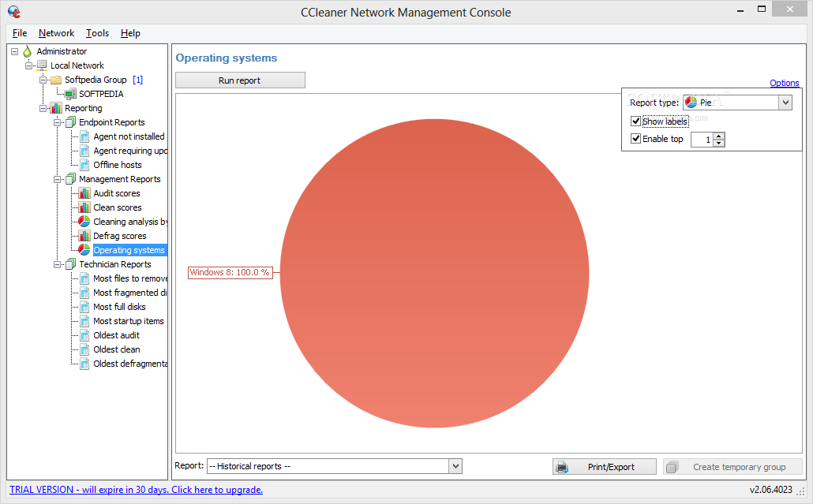Open the Tools menu
Viewport: 813px width, 504px height.
97,33
